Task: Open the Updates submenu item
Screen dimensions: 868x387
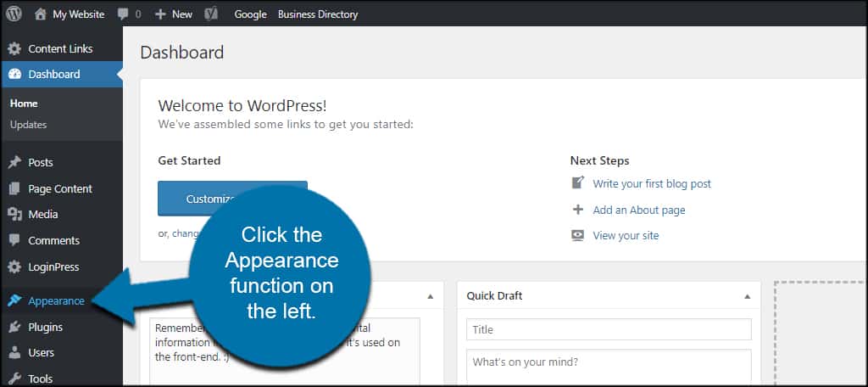Action: point(28,125)
